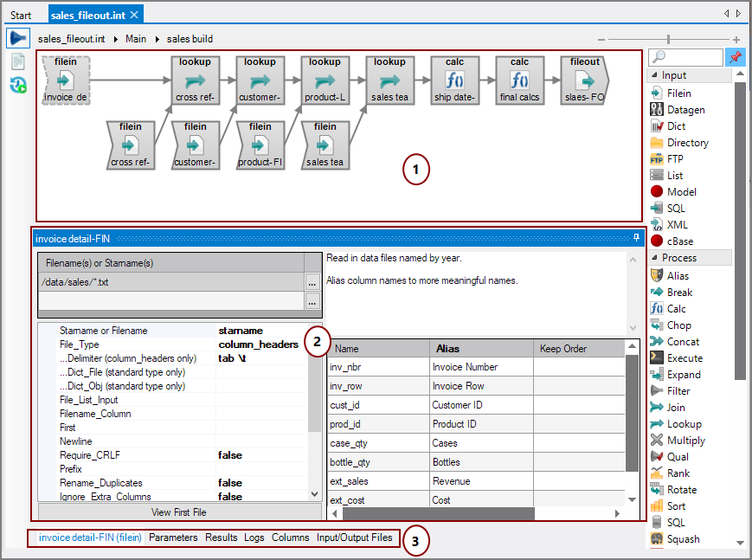Click the browse button beside /data/sales/*.txt
The height and width of the screenshot is (560, 752).
pyautogui.click(x=312, y=281)
